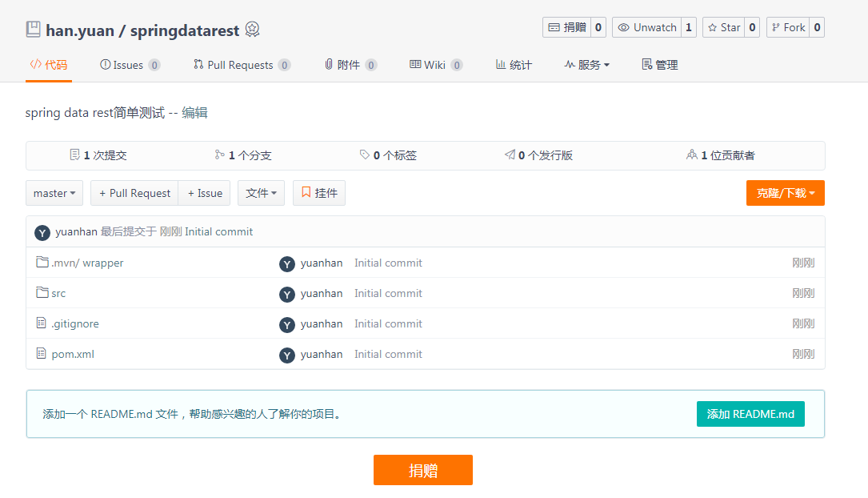View the 1 个分支 branches list
Image resolution: width=868 pixels, height=498 pixels.
(x=243, y=155)
